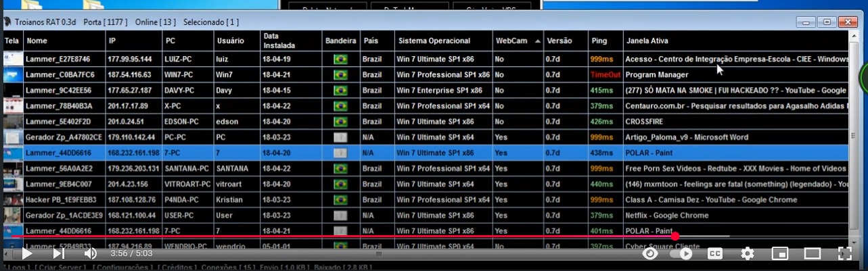
Task: Click the Versão column header
Action: point(565,41)
